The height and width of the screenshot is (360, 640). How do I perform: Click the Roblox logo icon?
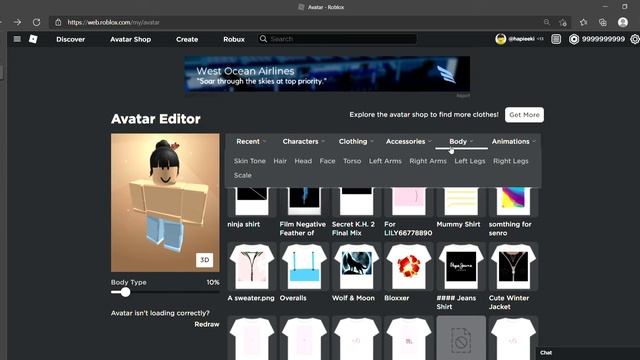click(33, 39)
